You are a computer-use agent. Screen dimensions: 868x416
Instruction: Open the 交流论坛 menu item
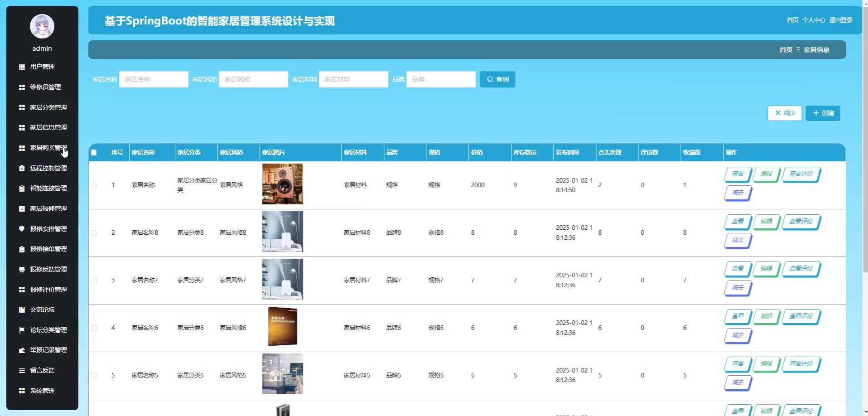[42, 310]
